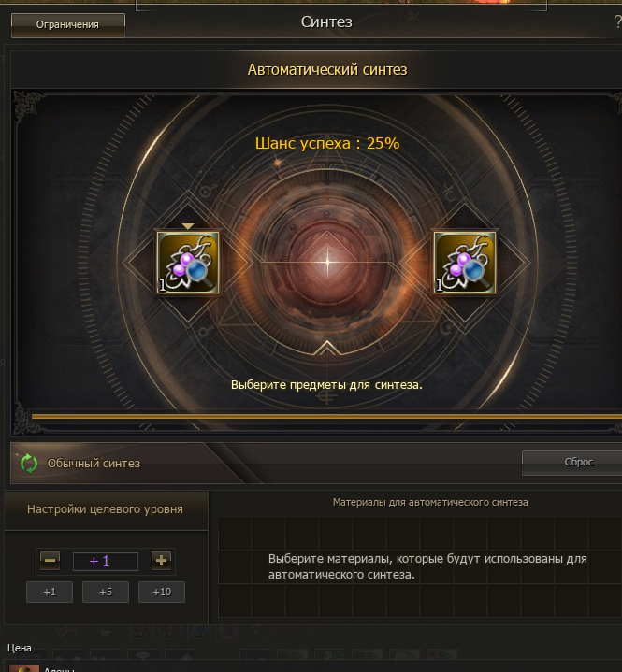
Task: Select the first empty material slot
Action: (235, 534)
